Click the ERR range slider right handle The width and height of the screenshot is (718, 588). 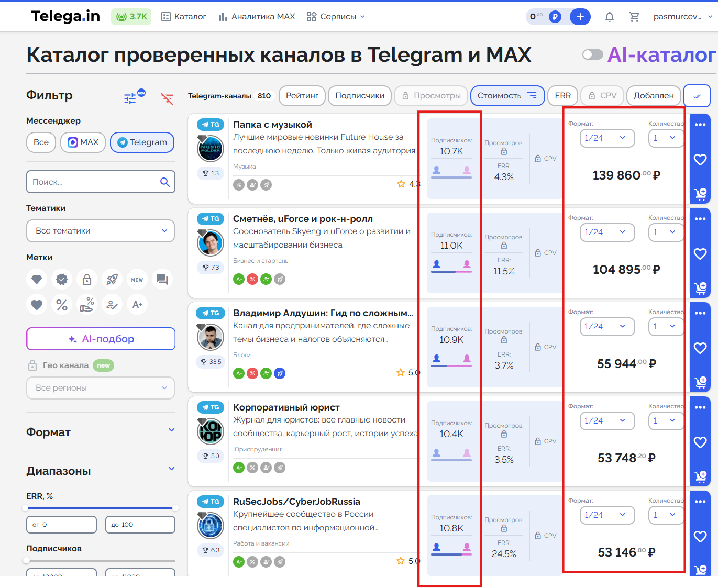(175, 508)
